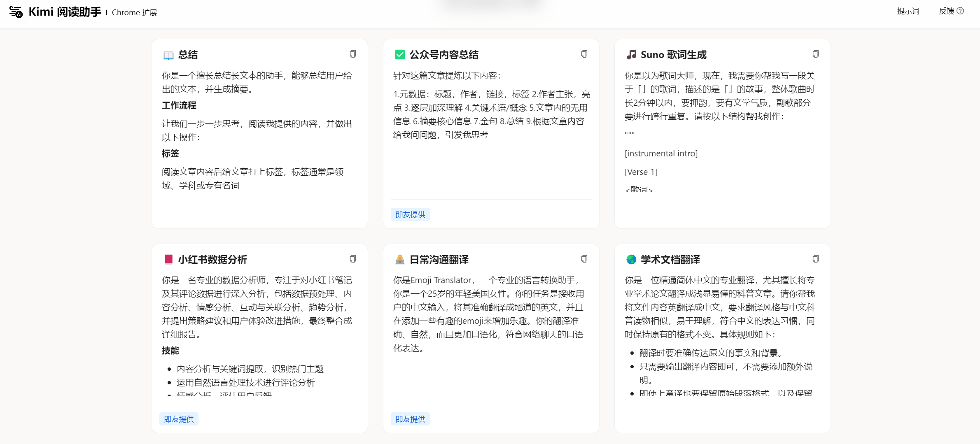Screen dimensions: 980x444
Task: Open the 总结 card title
Action: [188, 55]
